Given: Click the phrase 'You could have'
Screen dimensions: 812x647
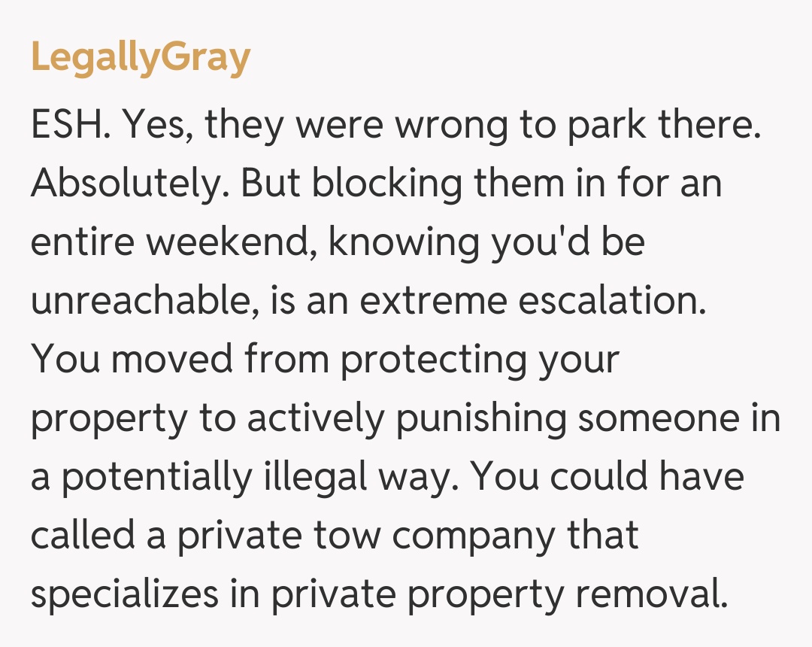Looking at the screenshot, I should point(607,477).
